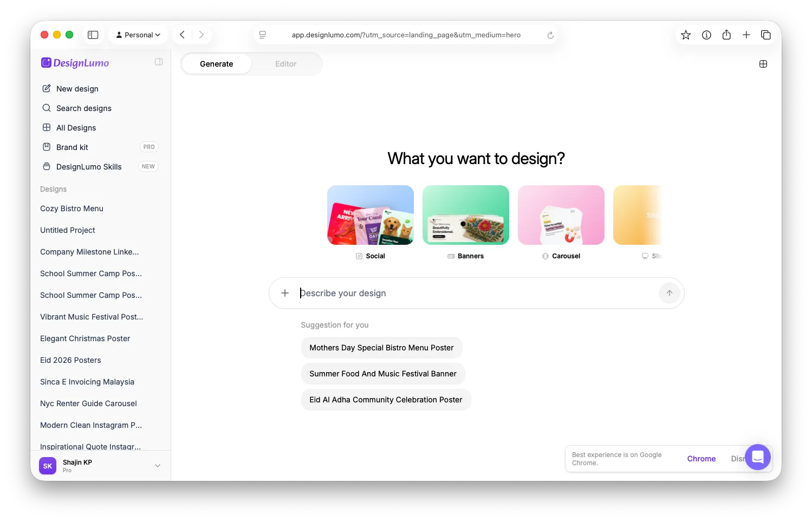The width and height of the screenshot is (812, 521).
Task: Toggle the browser sidebar icon
Action: (x=93, y=35)
